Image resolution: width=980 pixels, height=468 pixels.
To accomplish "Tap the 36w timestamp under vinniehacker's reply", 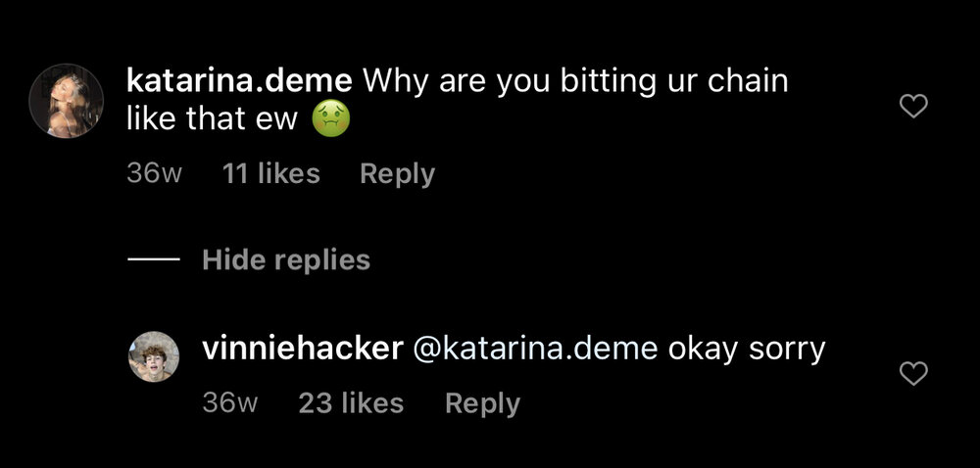I will (x=230, y=403).
